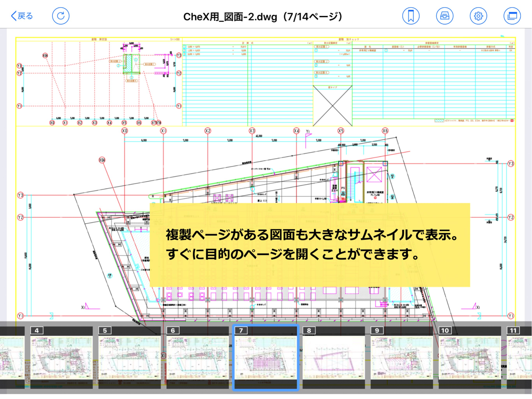Open the print/export options icon
The height and width of the screenshot is (399, 532).
pyautogui.click(x=445, y=16)
